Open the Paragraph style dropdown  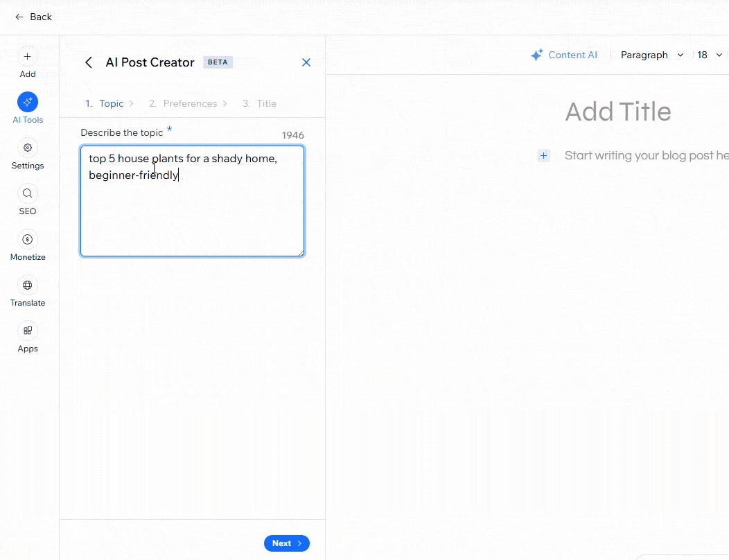tap(650, 55)
